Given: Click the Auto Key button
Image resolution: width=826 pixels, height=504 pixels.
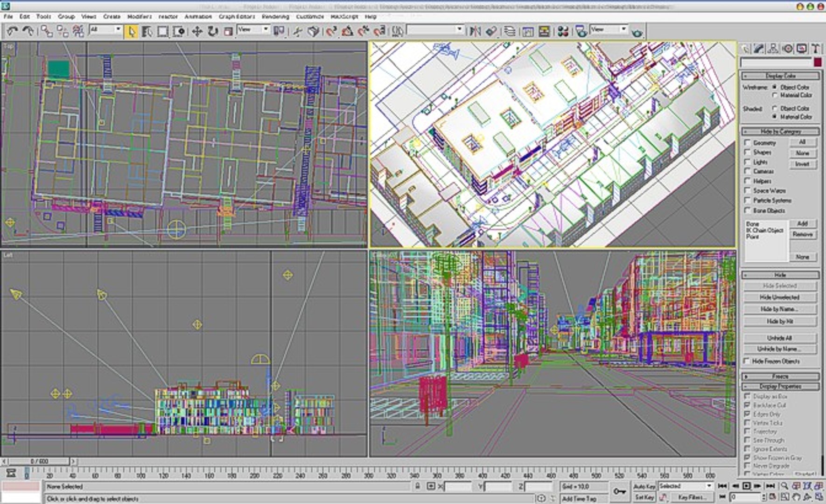Looking at the screenshot, I should (x=645, y=486).
